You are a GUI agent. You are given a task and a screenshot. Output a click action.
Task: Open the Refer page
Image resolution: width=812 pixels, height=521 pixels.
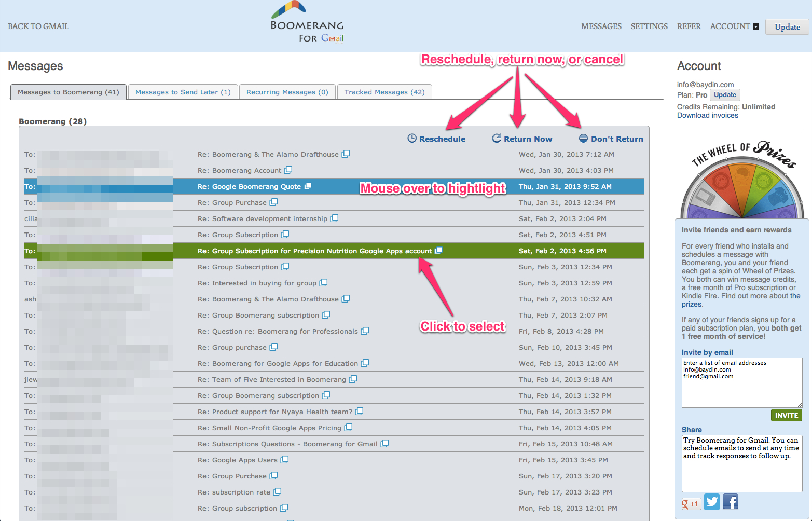point(689,26)
